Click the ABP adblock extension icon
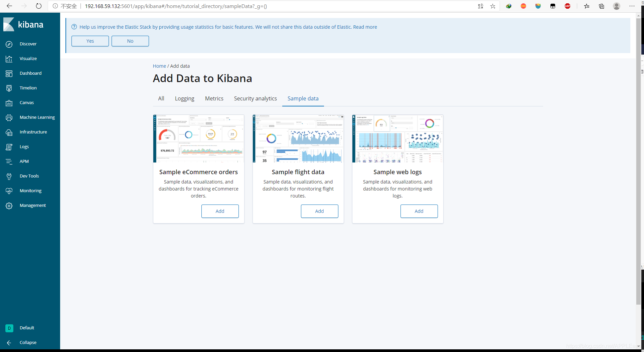Viewport: 644px width, 352px height. pos(568,6)
